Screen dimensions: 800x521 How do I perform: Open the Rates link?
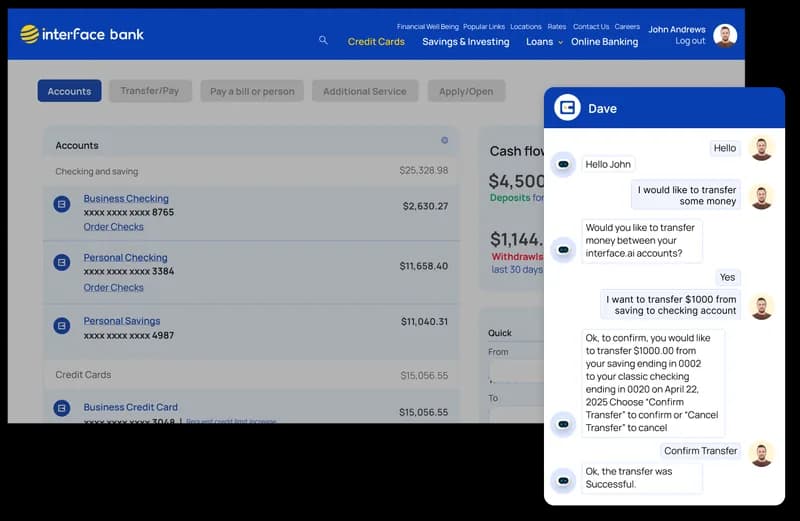coord(557,27)
